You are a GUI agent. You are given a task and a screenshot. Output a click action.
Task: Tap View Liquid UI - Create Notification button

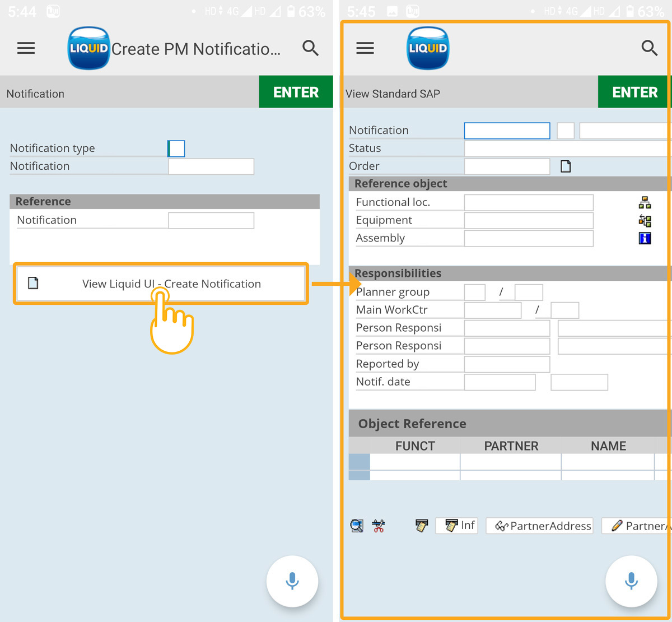(161, 284)
